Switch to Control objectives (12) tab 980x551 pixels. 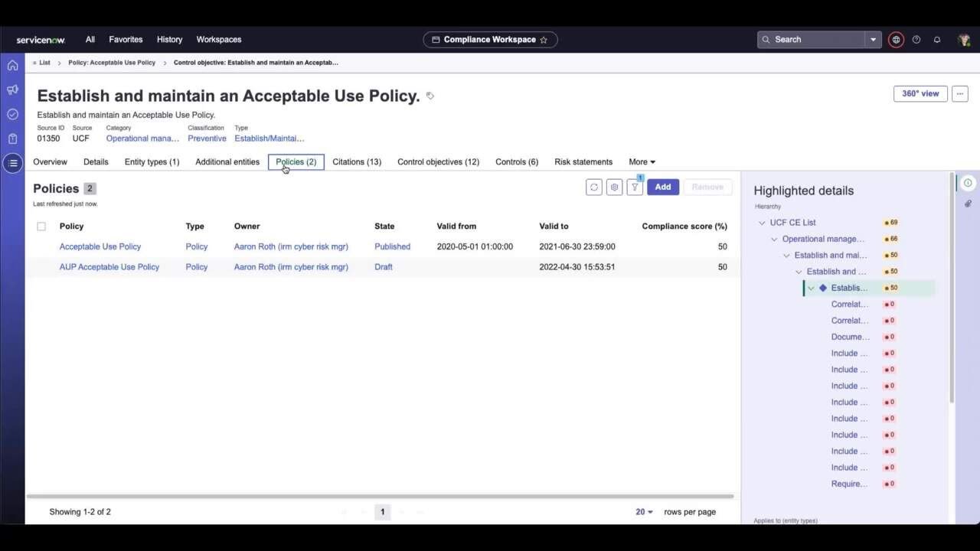[438, 162]
